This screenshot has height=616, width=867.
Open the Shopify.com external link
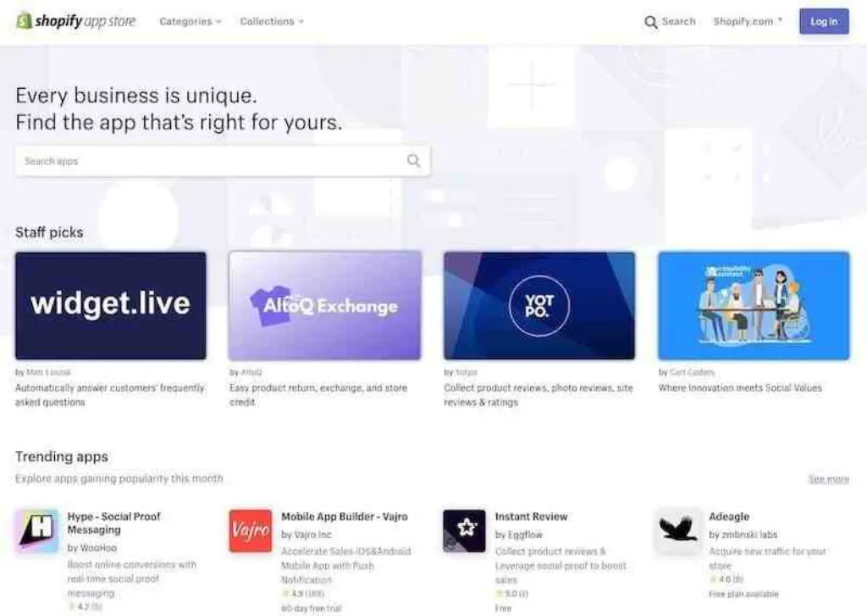tap(748, 21)
